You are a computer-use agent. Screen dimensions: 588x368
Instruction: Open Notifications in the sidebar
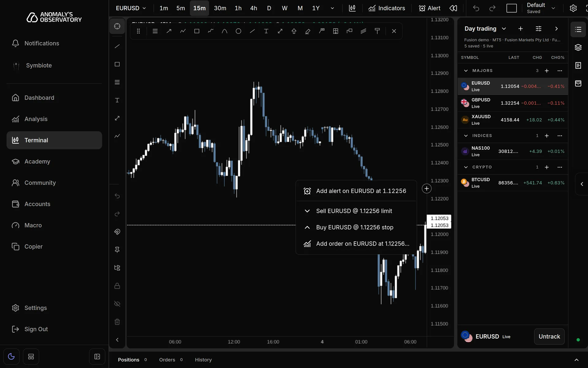coord(54,44)
